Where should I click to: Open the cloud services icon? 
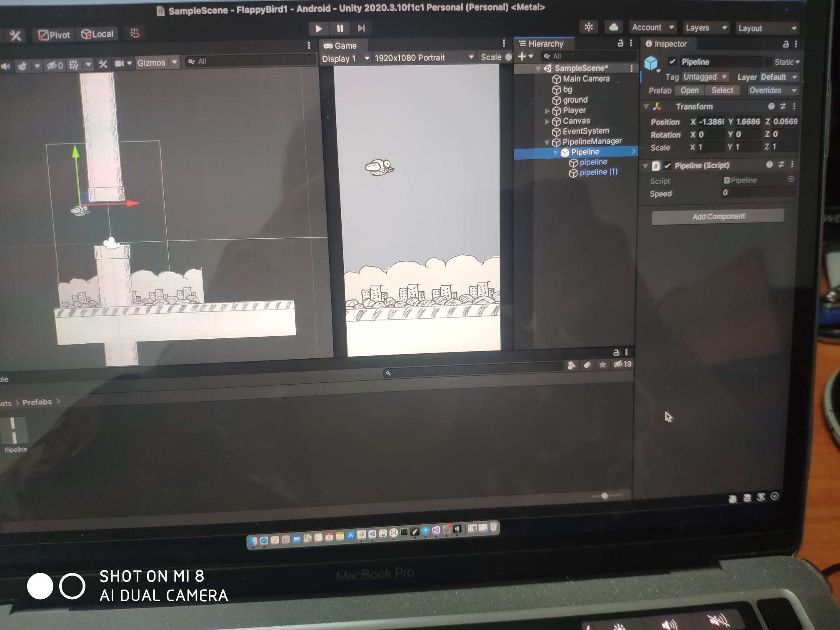point(614,27)
